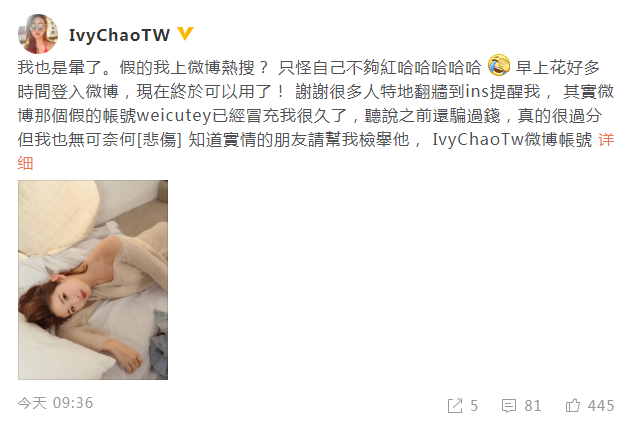Click the [悲傷] text in the post

point(160,140)
